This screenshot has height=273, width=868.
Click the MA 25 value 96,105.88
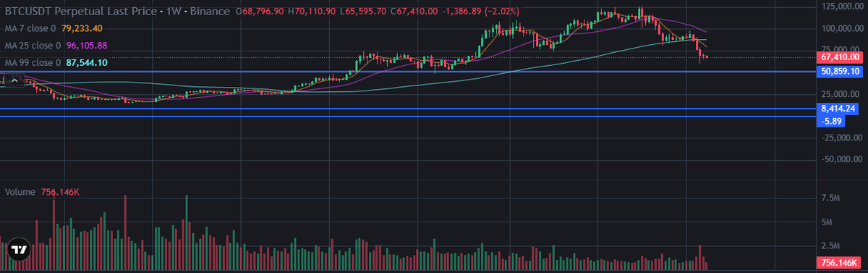click(88, 46)
